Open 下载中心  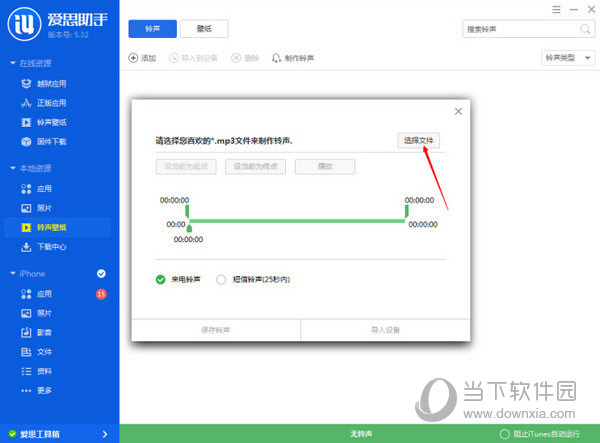click(x=44, y=247)
